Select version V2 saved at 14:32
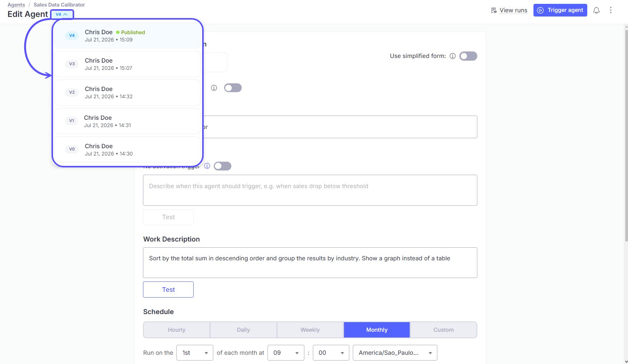This screenshot has width=628, height=364. [127, 93]
